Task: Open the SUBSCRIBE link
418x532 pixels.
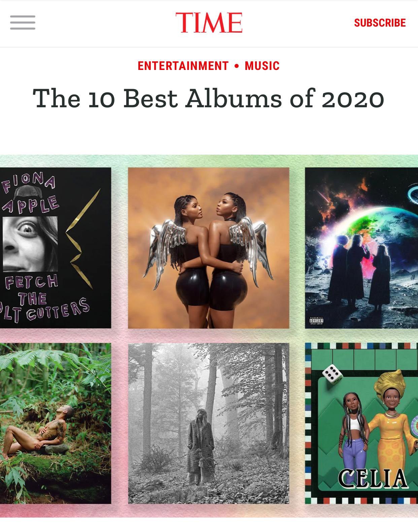Action: pyautogui.click(x=380, y=23)
